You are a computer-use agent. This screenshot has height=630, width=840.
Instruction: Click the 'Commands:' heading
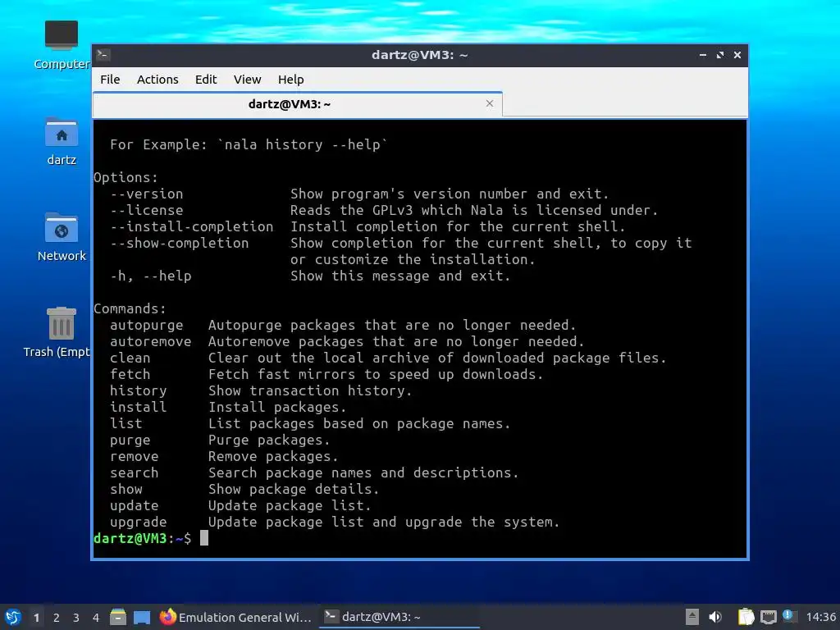(130, 308)
